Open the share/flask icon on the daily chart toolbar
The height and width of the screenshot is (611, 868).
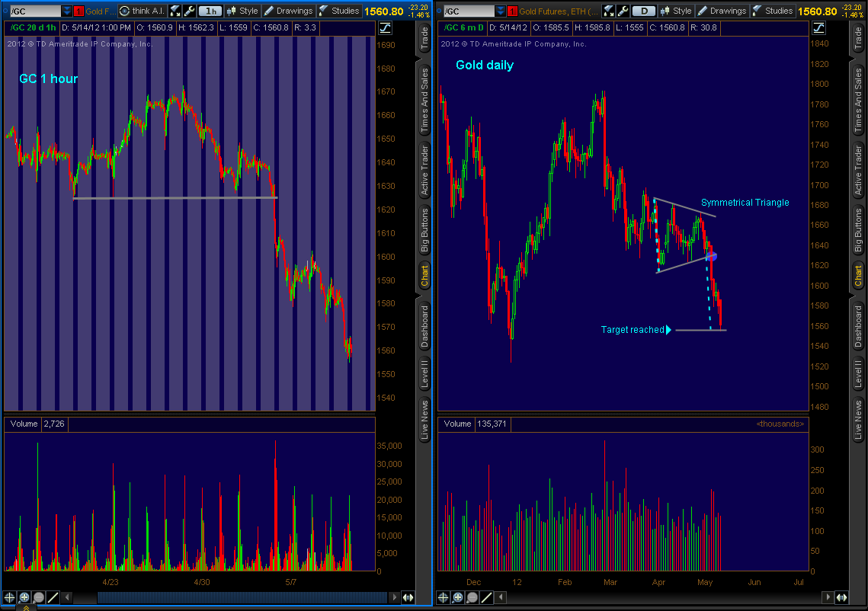tap(608, 11)
